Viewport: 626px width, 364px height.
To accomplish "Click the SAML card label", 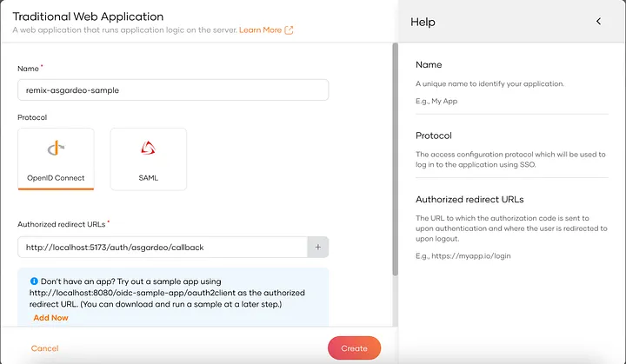I will (148, 178).
